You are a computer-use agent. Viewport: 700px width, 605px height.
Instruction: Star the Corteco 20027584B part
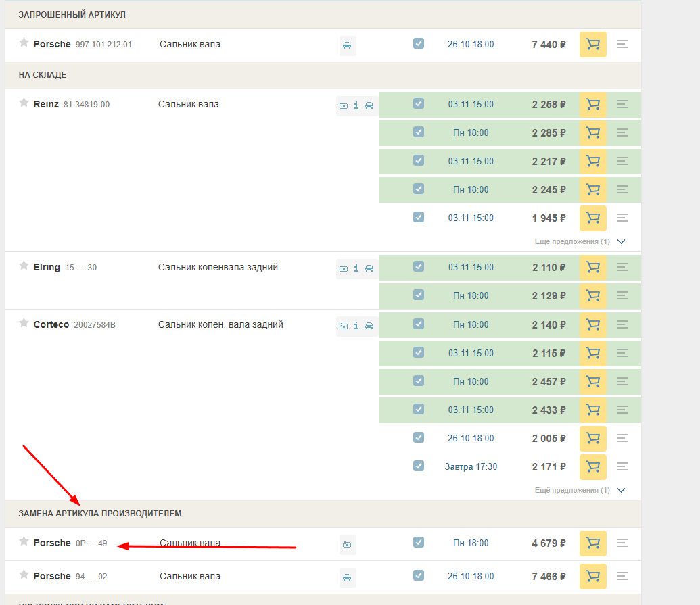tap(24, 323)
